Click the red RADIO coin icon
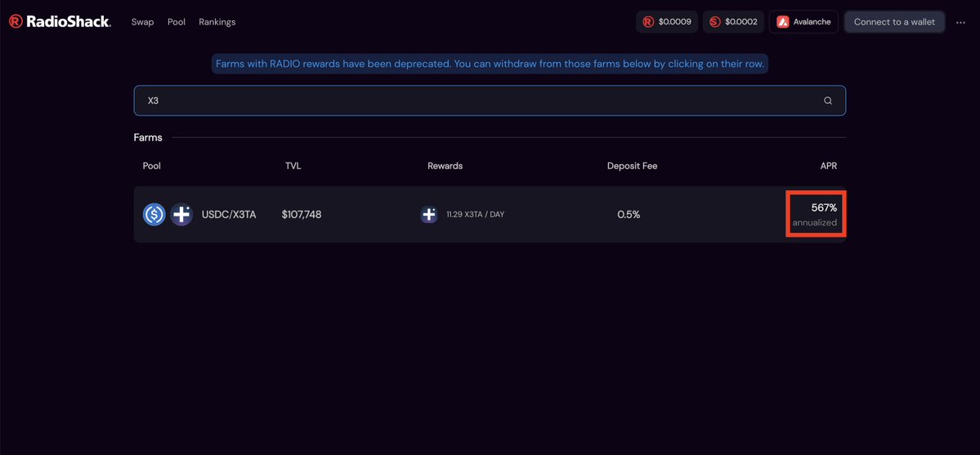 [648, 22]
